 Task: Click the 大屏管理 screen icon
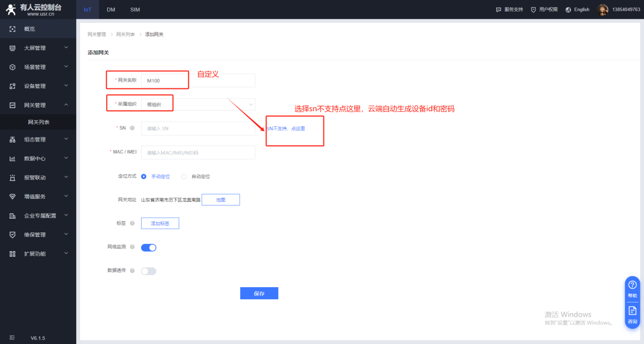13,48
